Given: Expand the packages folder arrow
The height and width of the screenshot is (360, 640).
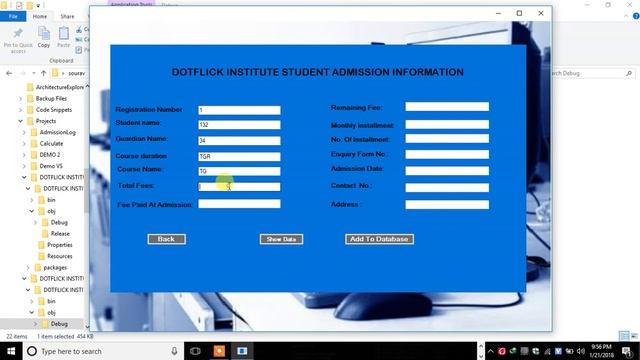Looking at the screenshot, I should click(28, 268).
